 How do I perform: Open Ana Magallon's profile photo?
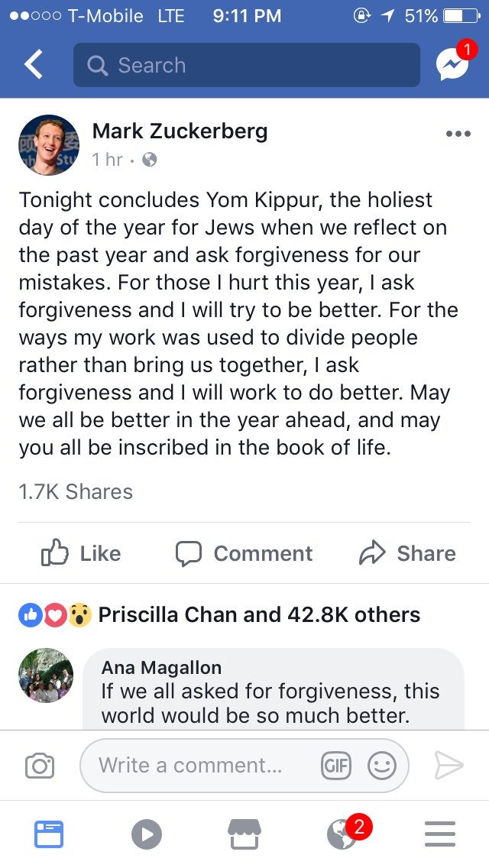[46, 675]
